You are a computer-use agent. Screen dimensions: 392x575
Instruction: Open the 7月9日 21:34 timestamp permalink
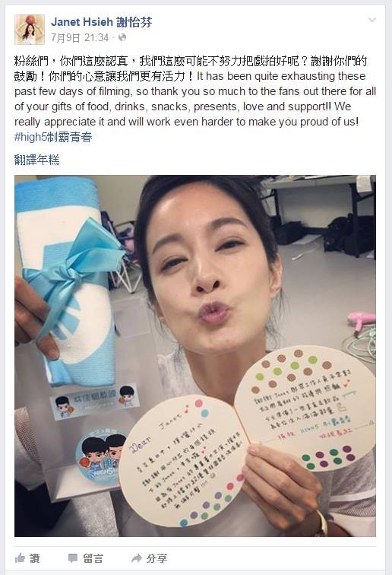point(80,37)
